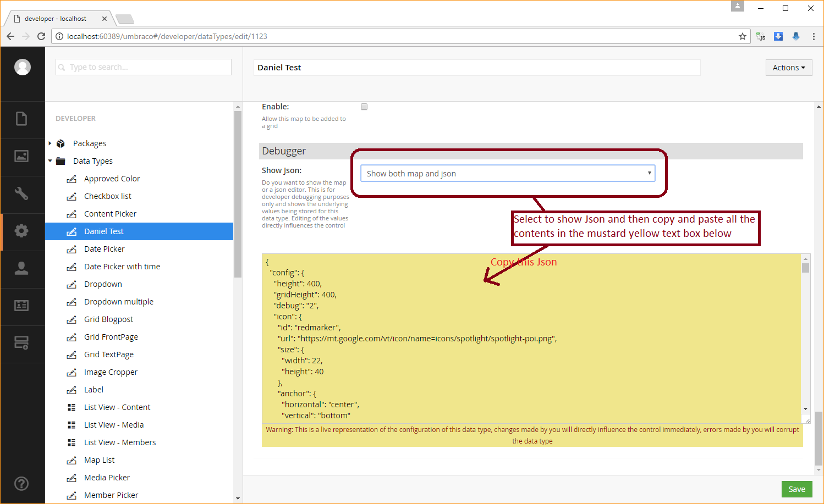Select the Map List data type

tap(100, 460)
